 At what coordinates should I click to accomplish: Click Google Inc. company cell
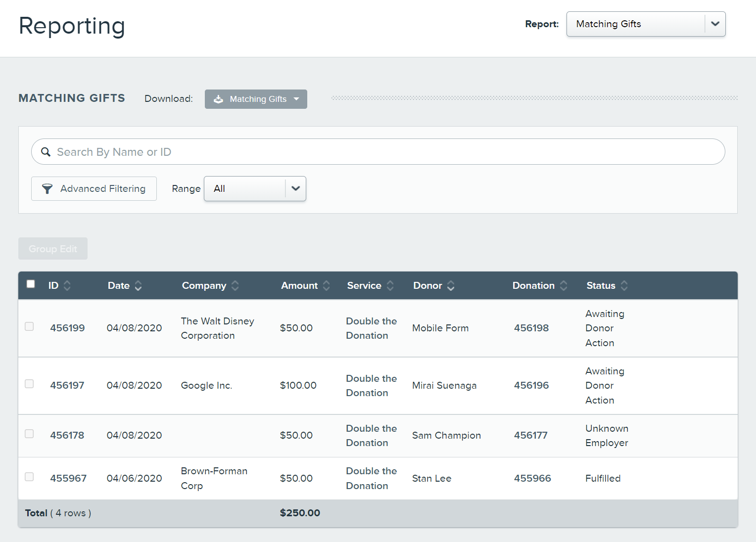click(x=206, y=385)
